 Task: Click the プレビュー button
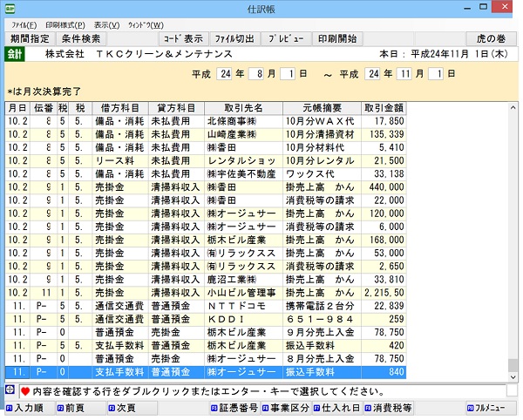coord(286,39)
